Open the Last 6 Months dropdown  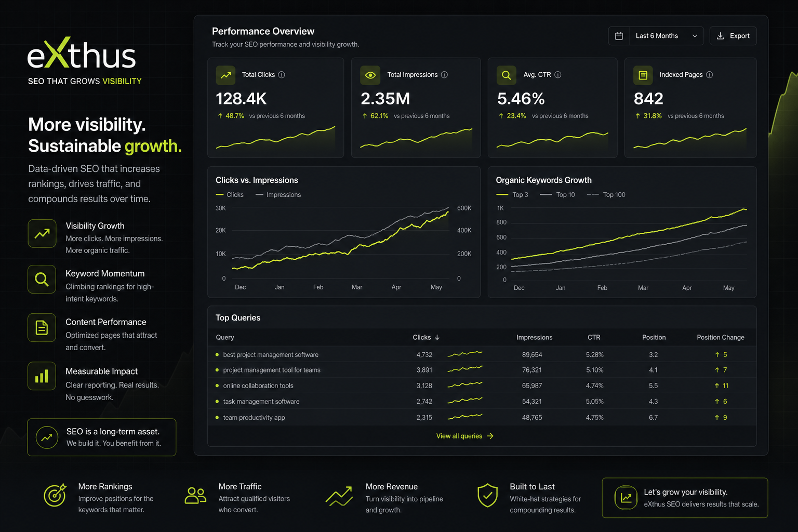click(656, 36)
